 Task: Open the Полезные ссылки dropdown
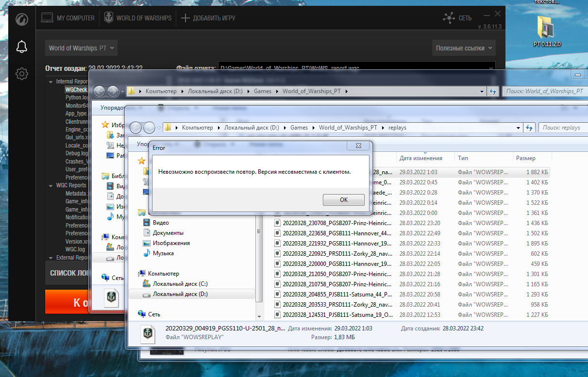(x=463, y=48)
